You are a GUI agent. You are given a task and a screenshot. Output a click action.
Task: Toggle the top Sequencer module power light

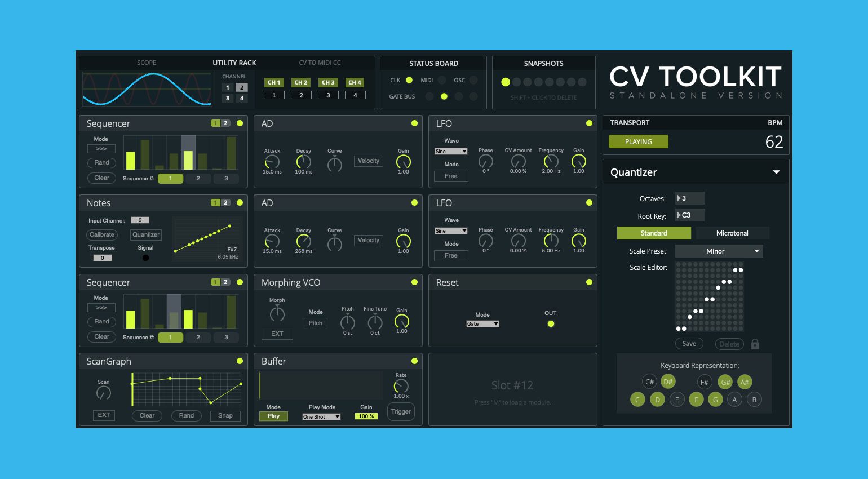[x=240, y=123]
